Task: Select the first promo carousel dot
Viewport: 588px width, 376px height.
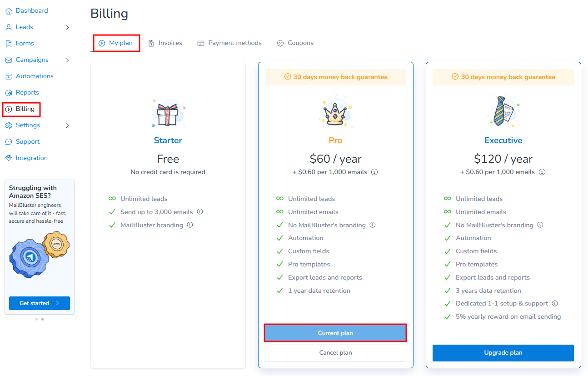Action: (36, 320)
